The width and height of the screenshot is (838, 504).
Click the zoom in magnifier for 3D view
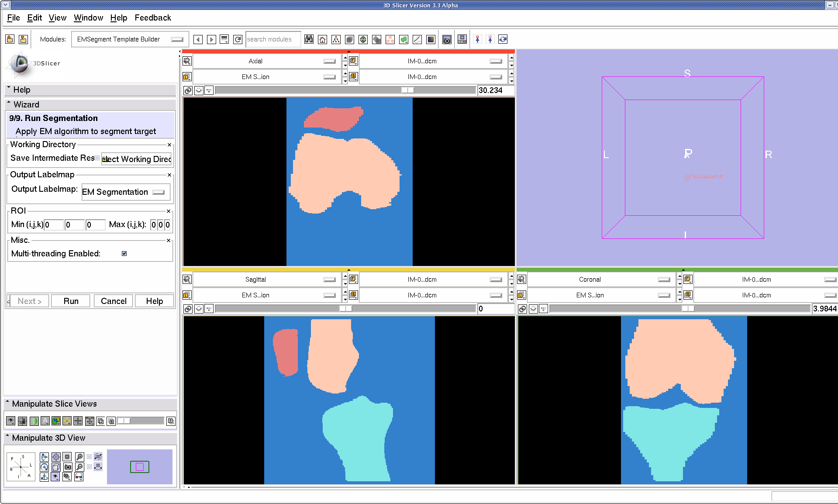(x=79, y=457)
